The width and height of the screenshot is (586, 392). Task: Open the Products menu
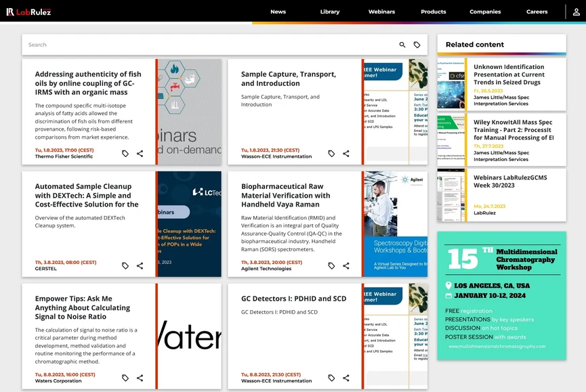[433, 12]
